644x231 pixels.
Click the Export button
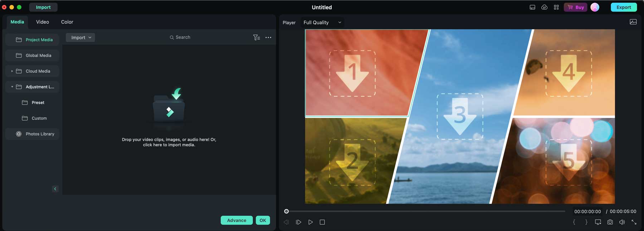pos(624,7)
